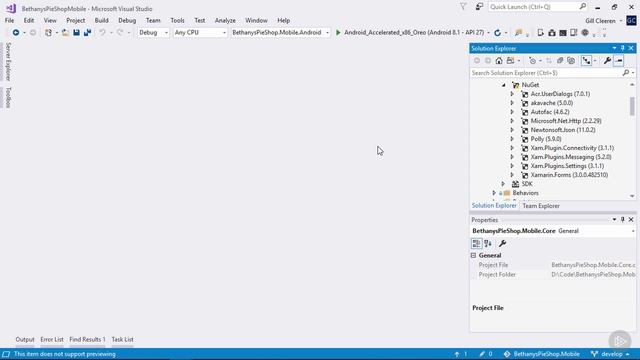This screenshot has height=360, width=640.
Task: Click the unpublished commits arrow icon in the status bar
Action: [x=457, y=354]
